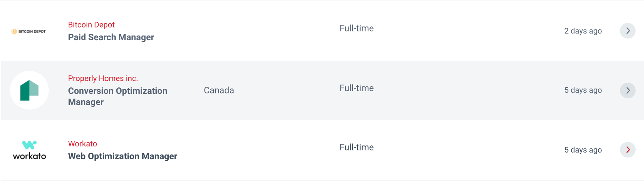The image size is (644, 181).
Task: Click the '2 days ago' posting date
Action: 583,31
